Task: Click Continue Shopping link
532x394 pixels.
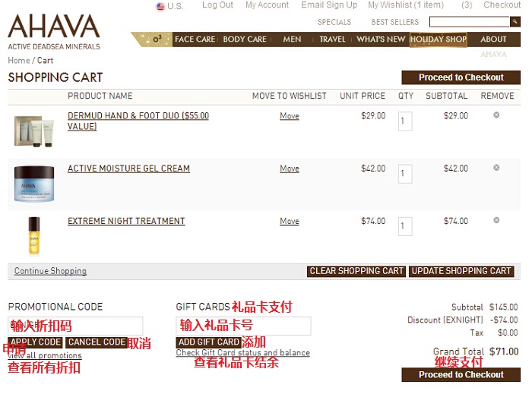Action: (x=50, y=271)
